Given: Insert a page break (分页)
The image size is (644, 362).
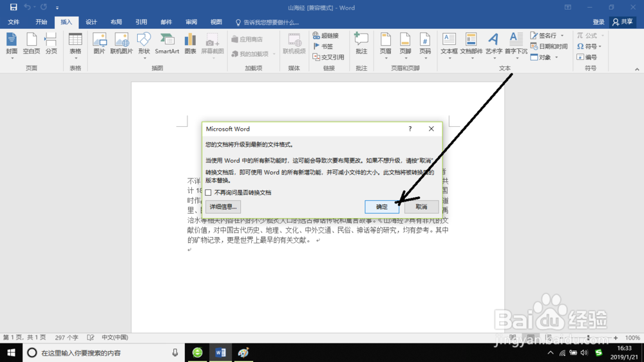Looking at the screenshot, I should [x=51, y=44].
